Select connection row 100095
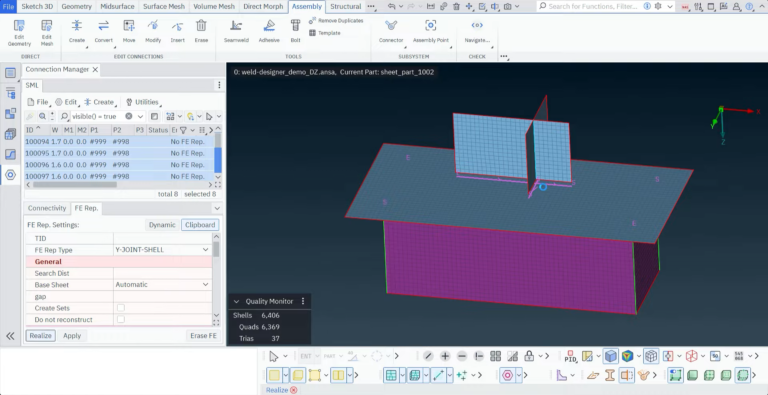The height and width of the screenshot is (395, 768). (x=120, y=153)
